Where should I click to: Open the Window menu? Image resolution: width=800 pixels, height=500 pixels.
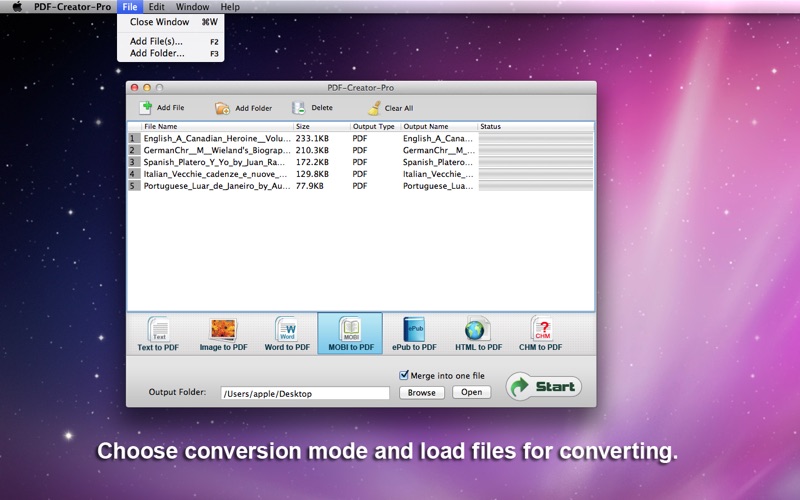(192, 7)
